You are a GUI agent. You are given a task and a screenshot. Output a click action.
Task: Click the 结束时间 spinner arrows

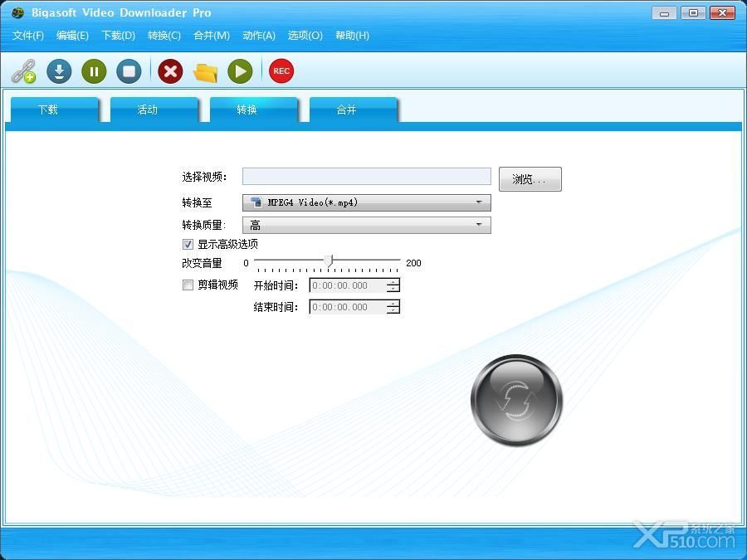(393, 307)
